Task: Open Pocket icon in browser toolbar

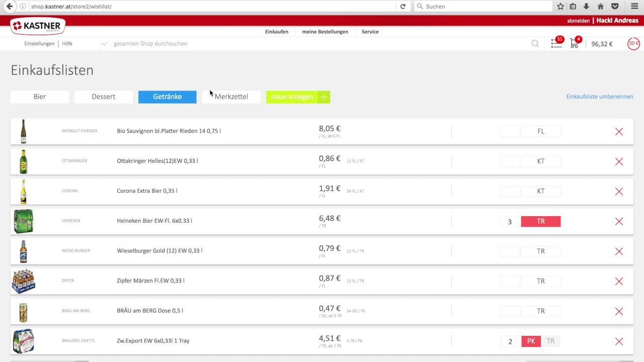Action: tap(614, 7)
